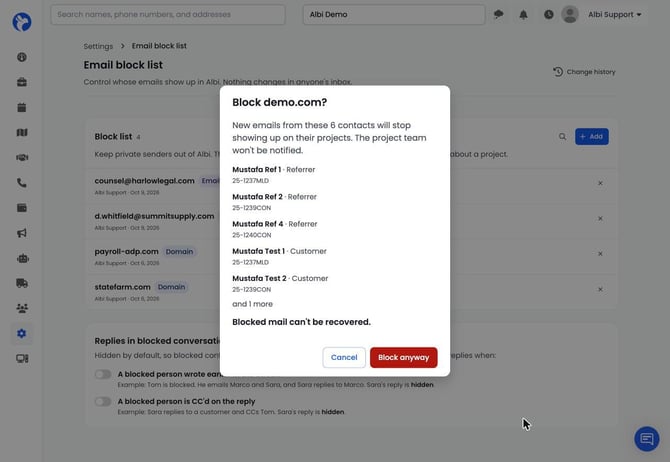This screenshot has height=462, width=670.
Task: Open the Albi Demo selector field
Action: pyautogui.click(x=394, y=15)
